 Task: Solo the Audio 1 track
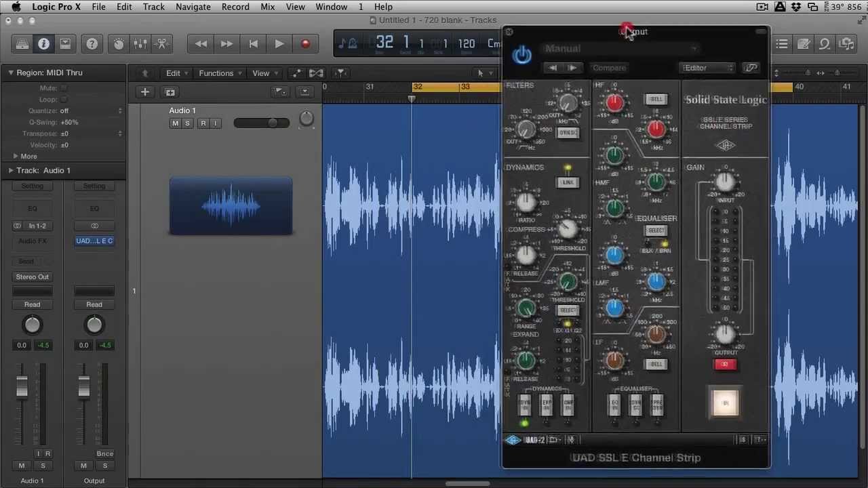pos(187,123)
